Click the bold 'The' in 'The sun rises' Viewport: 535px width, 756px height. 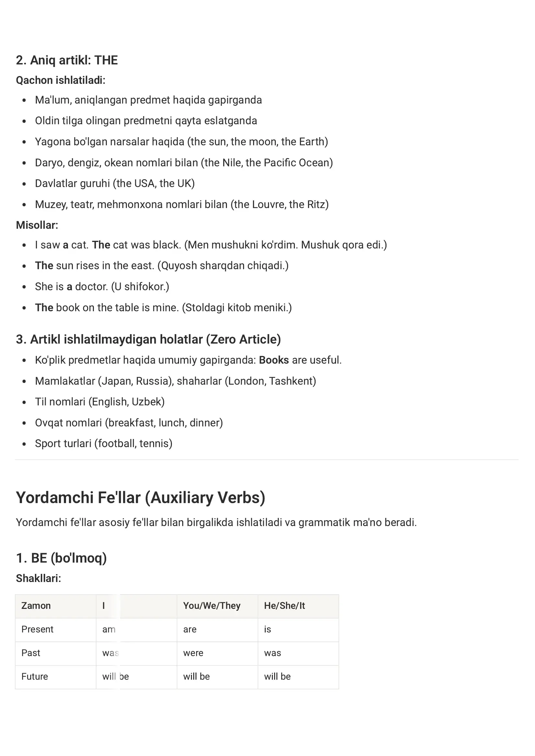[44, 266]
